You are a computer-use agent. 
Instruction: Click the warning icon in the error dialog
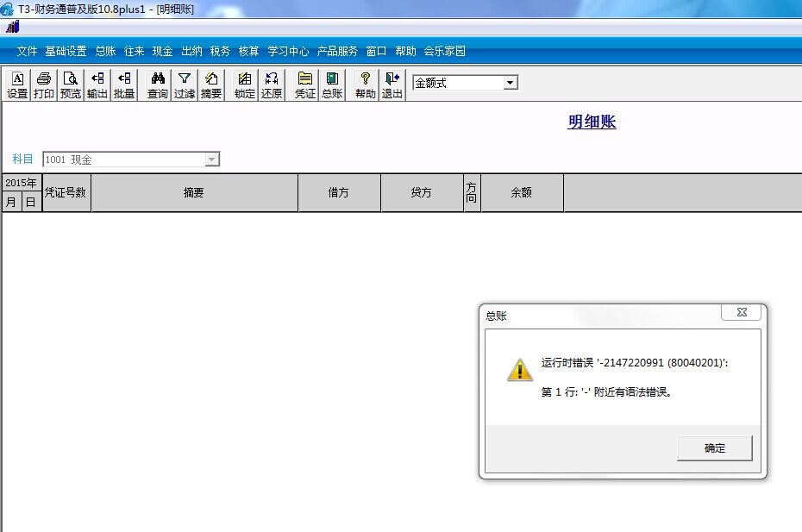point(520,369)
